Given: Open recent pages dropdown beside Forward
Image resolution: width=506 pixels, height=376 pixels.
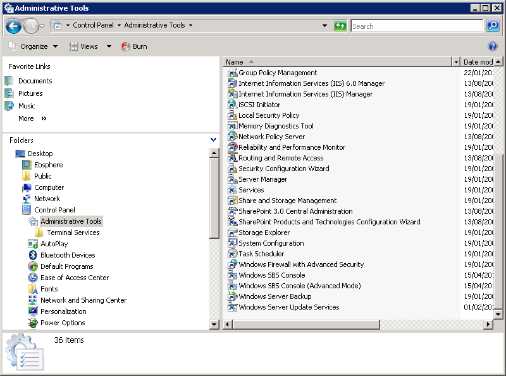Looking at the screenshot, I should point(42,26).
